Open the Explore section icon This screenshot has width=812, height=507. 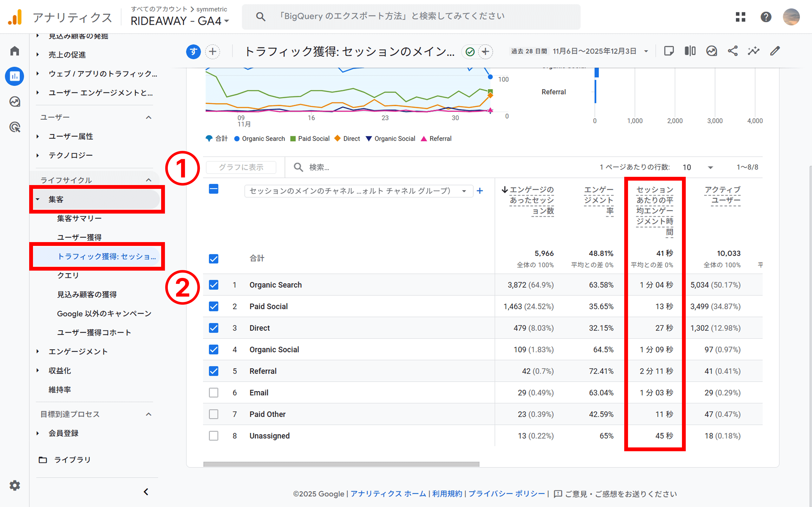tap(14, 102)
